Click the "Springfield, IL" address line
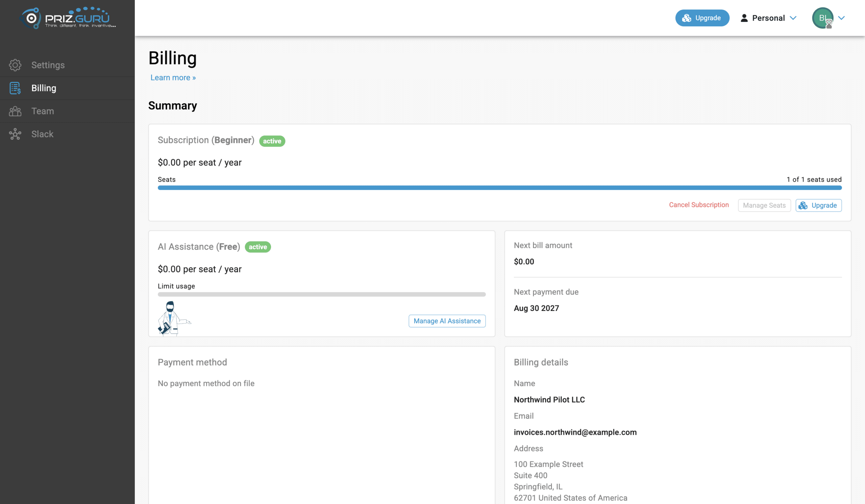 coord(538,486)
